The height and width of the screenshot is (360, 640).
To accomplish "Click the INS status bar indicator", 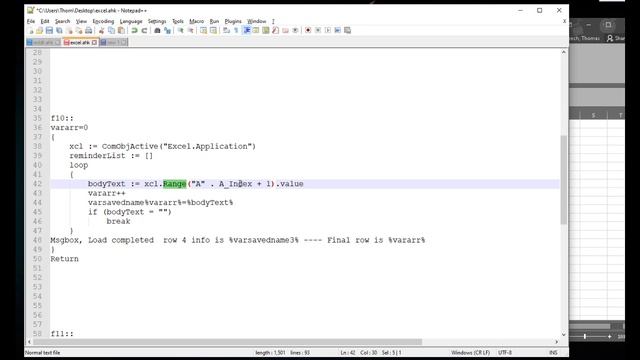I will point(553,353).
